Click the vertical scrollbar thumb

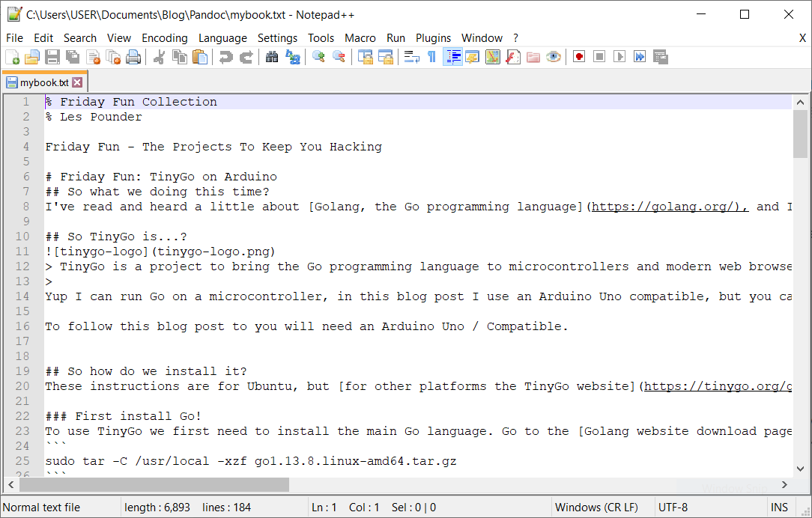pyautogui.click(x=800, y=133)
